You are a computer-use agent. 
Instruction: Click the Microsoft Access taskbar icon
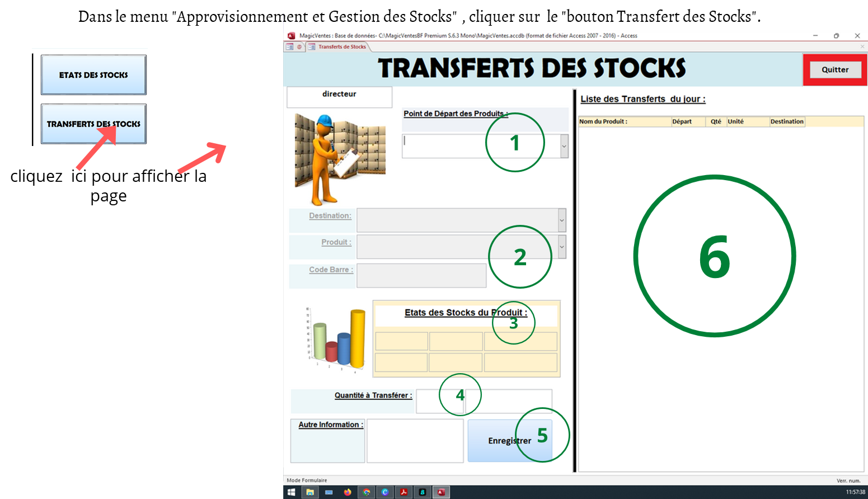441,492
